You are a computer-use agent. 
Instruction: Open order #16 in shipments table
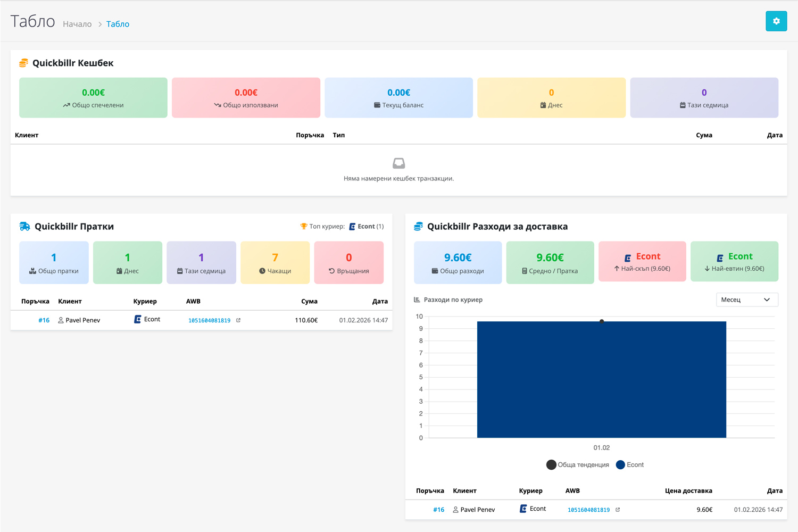pos(44,320)
